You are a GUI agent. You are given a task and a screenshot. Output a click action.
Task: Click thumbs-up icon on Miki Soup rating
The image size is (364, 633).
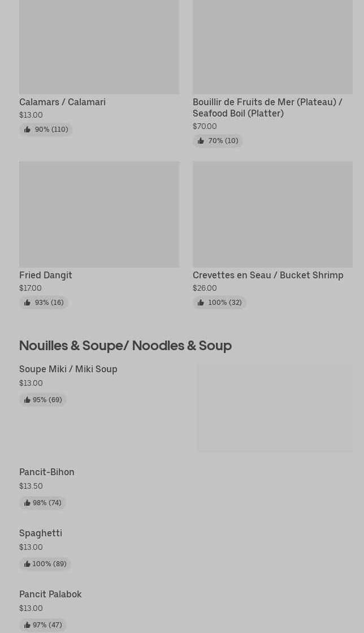[27, 400]
